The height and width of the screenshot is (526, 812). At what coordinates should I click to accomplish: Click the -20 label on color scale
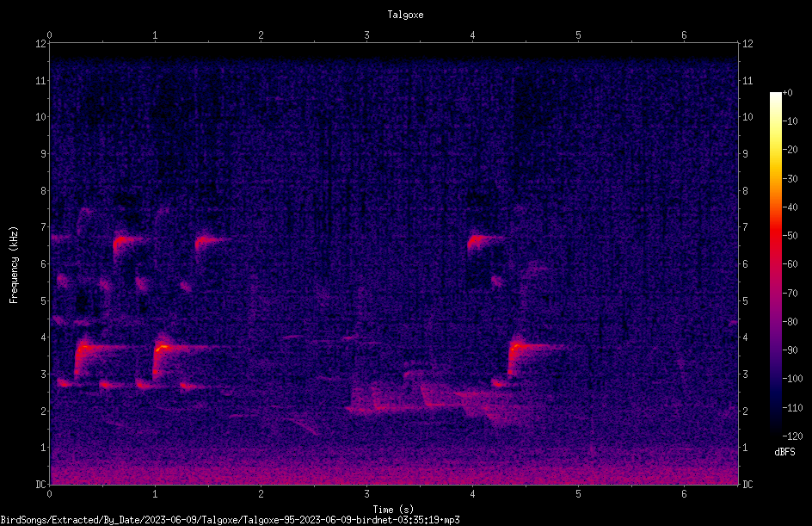pyautogui.click(x=790, y=150)
